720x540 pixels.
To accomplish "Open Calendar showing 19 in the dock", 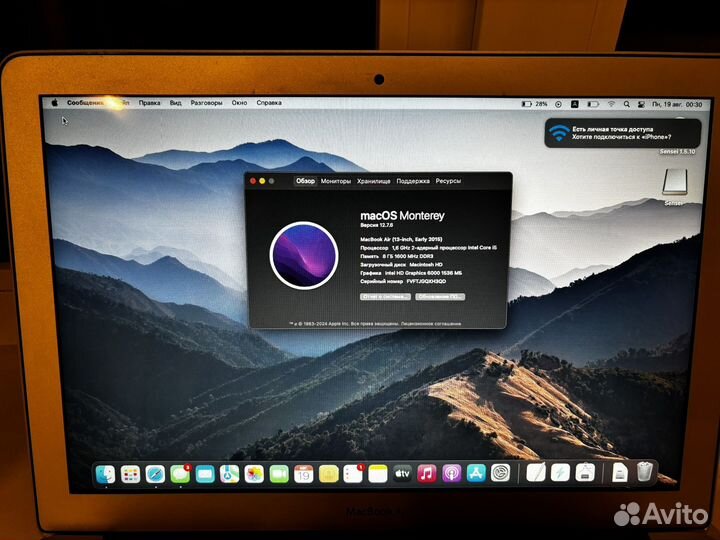I will [304, 474].
